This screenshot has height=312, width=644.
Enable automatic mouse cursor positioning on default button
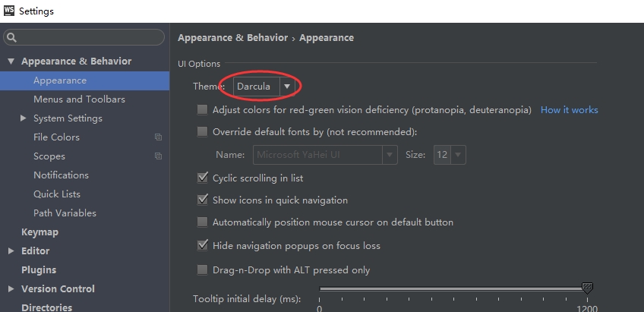[202, 222]
